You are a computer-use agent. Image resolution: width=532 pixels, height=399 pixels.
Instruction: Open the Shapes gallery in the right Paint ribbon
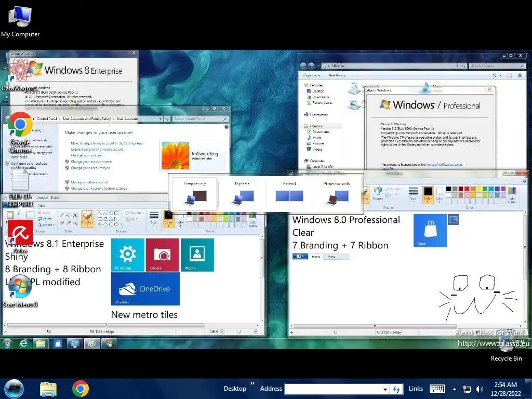point(378,194)
